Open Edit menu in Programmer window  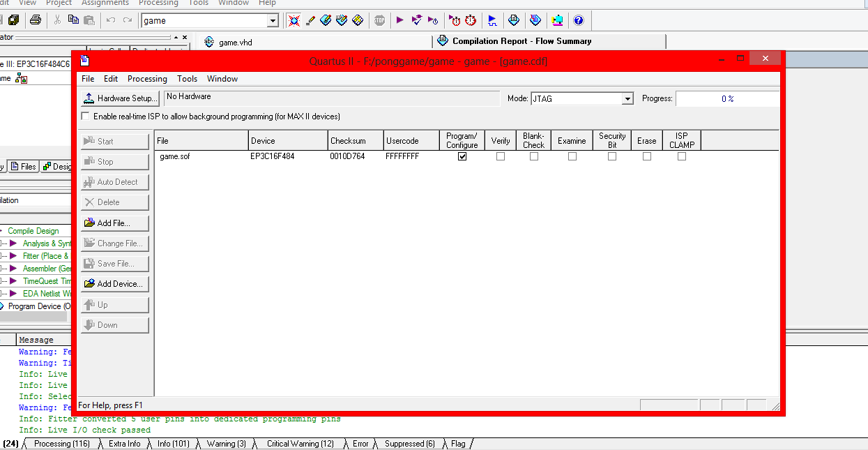[111, 79]
